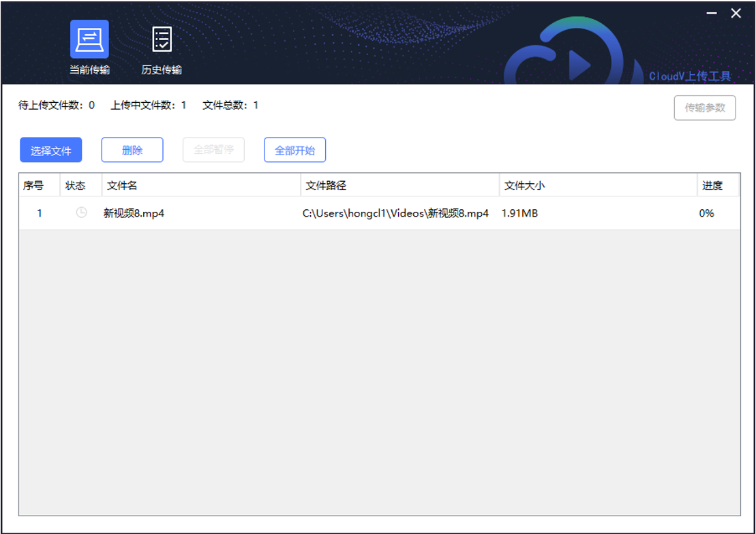
Task: Click the 文件总数: 1 counter
Action: tap(230, 105)
